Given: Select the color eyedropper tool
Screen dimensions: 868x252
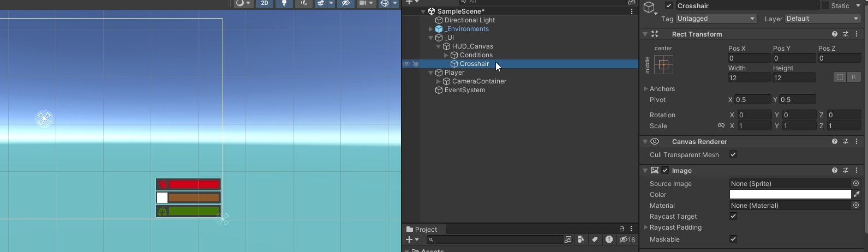Looking at the screenshot, I should [857, 195].
